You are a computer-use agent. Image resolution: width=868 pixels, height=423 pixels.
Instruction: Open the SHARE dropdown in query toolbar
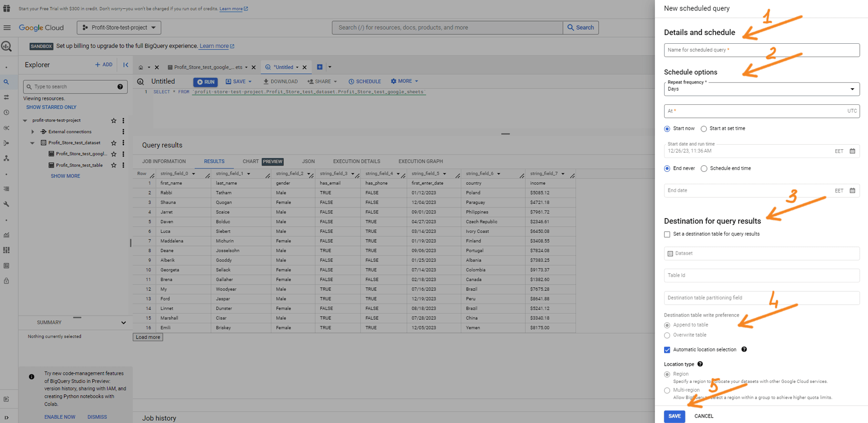pos(322,82)
